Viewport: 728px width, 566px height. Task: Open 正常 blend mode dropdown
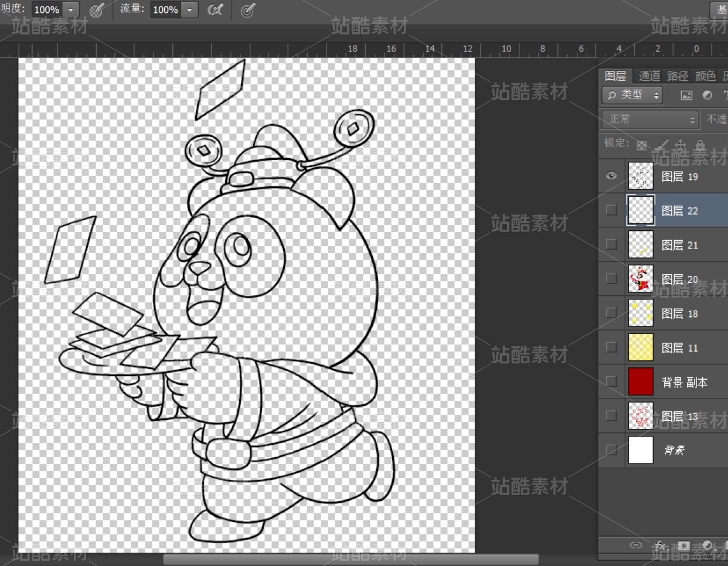coord(651,120)
